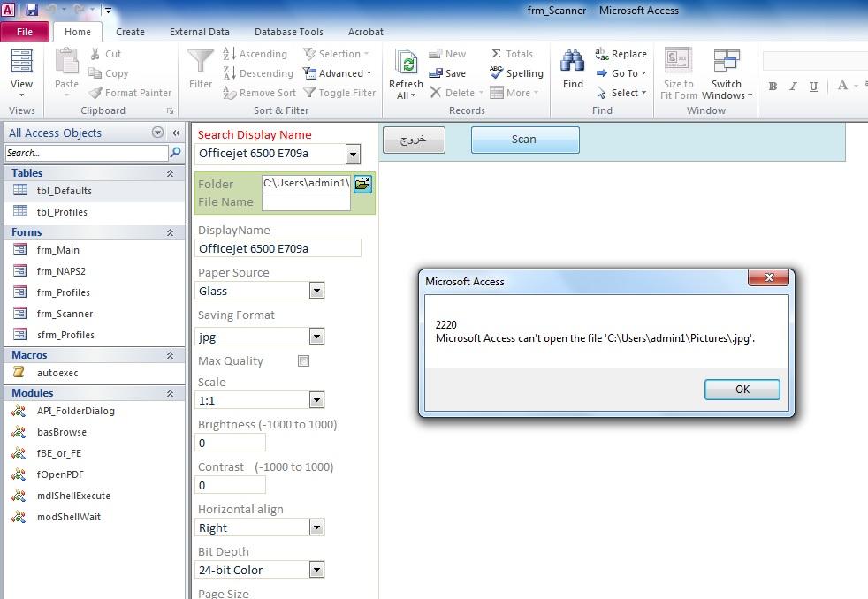Click Refresh All icon

(406, 62)
